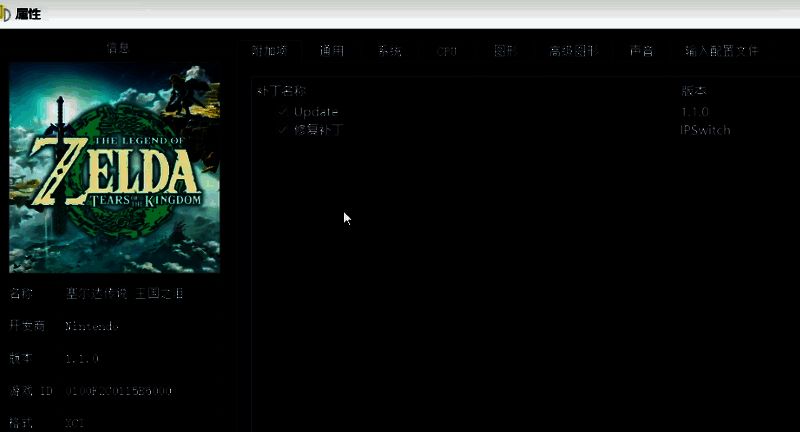Select the 修复补丁 row label

click(x=318, y=130)
